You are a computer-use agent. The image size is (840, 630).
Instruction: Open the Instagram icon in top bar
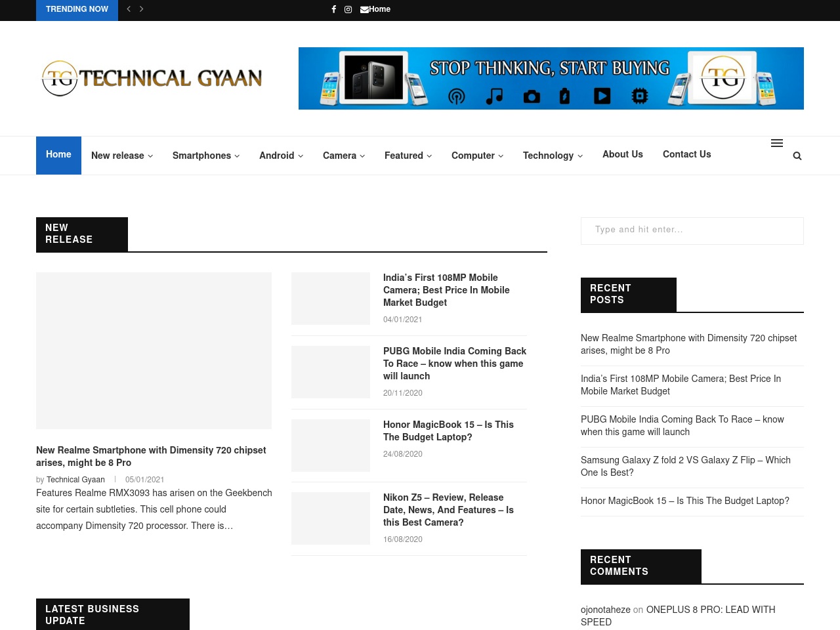pyautogui.click(x=348, y=9)
